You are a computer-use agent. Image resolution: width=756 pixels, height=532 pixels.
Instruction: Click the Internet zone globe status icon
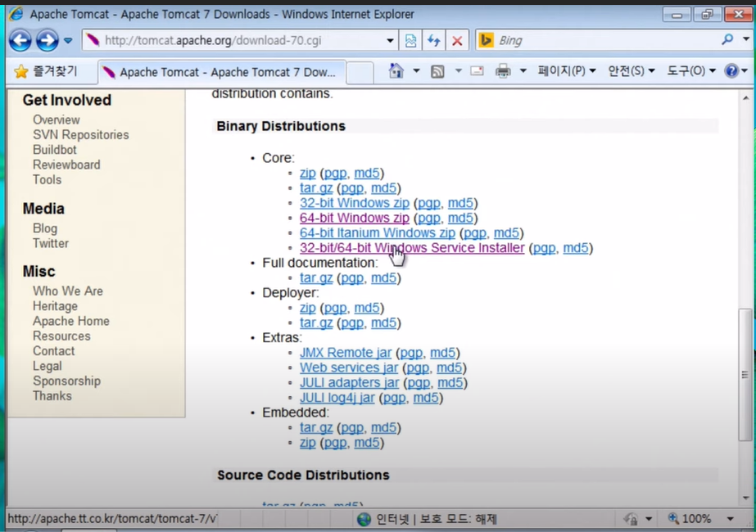(x=364, y=519)
